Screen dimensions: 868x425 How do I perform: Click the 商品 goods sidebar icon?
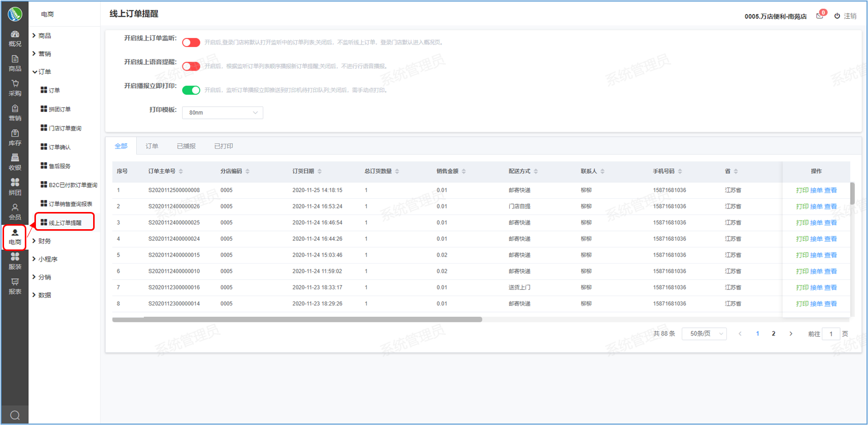15,63
